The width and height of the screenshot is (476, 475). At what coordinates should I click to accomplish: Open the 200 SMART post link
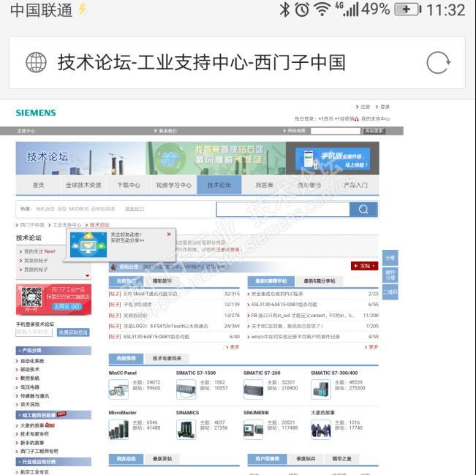pos(151,294)
